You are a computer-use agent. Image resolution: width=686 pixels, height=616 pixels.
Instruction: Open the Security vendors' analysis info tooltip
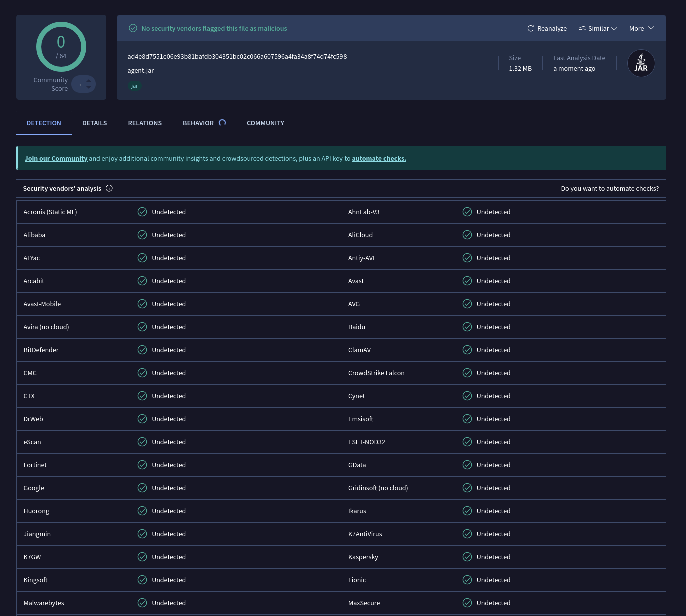[109, 188]
